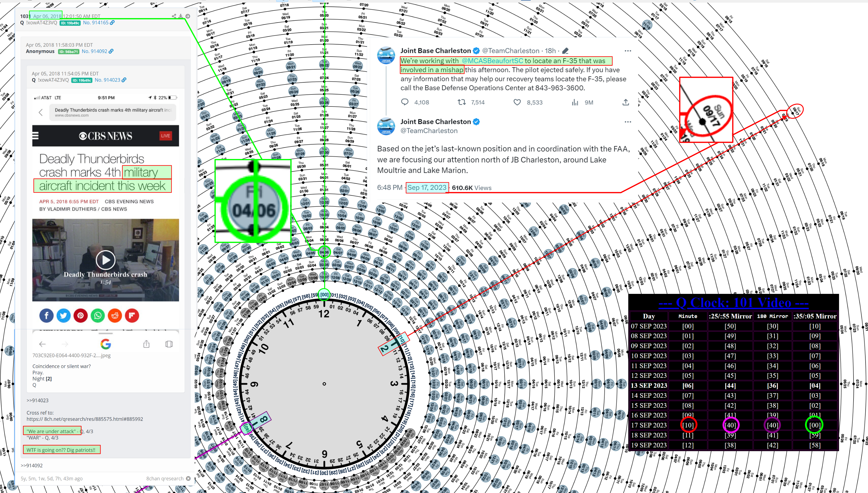868x493 pixels.
Task: Open the post No. 914023 link
Action: point(107,80)
